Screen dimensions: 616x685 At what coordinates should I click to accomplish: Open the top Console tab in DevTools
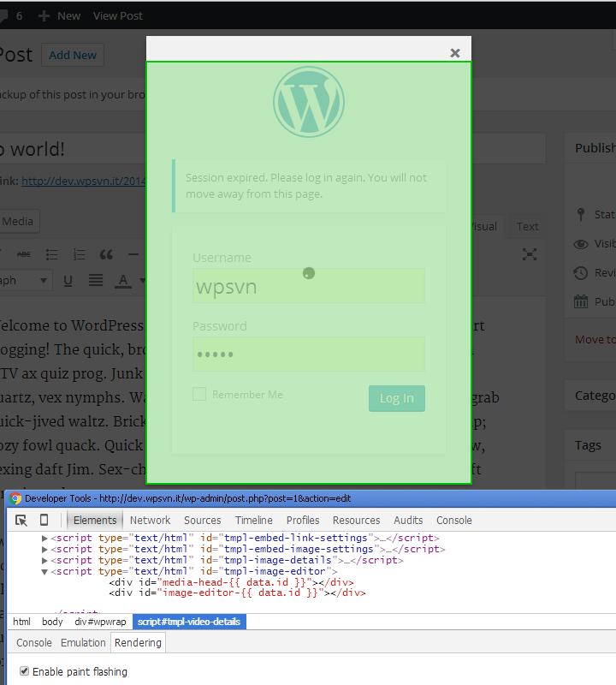tap(454, 521)
